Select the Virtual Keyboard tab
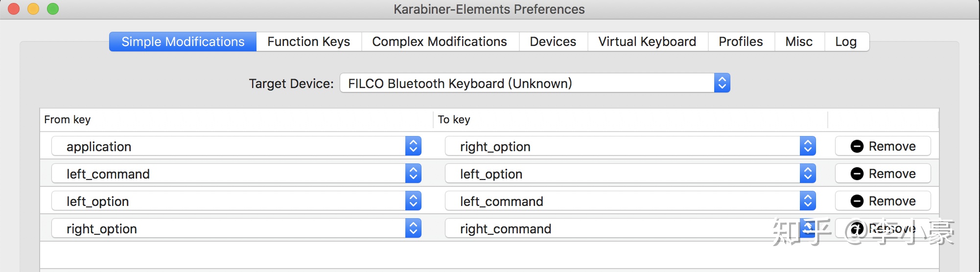Screen dimensions: 980x272 (647, 42)
